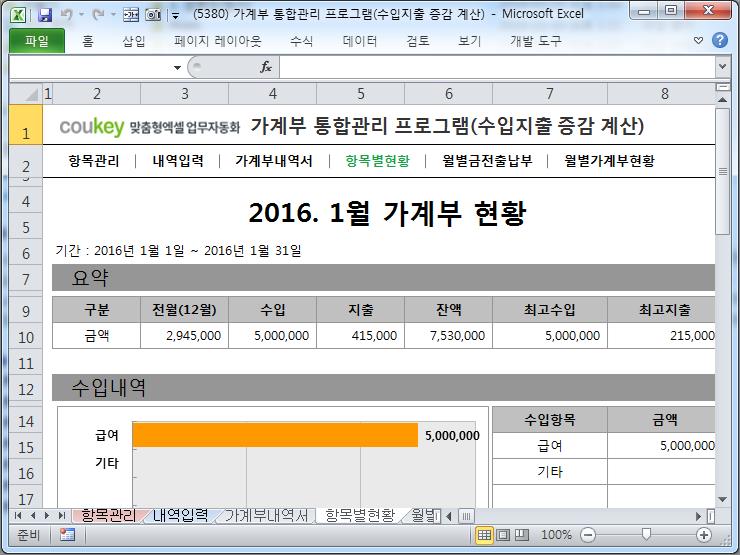
Task: Open the undo history dropdown arrow
Action: tap(81, 15)
